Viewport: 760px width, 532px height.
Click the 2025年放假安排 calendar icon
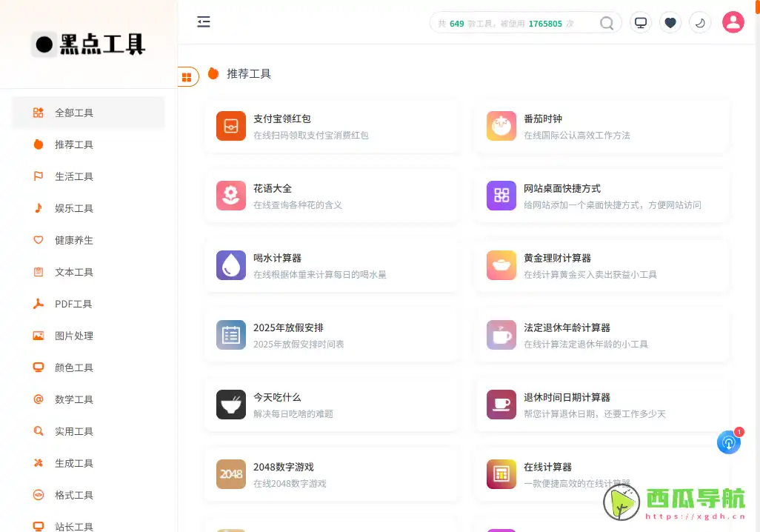(230, 335)
